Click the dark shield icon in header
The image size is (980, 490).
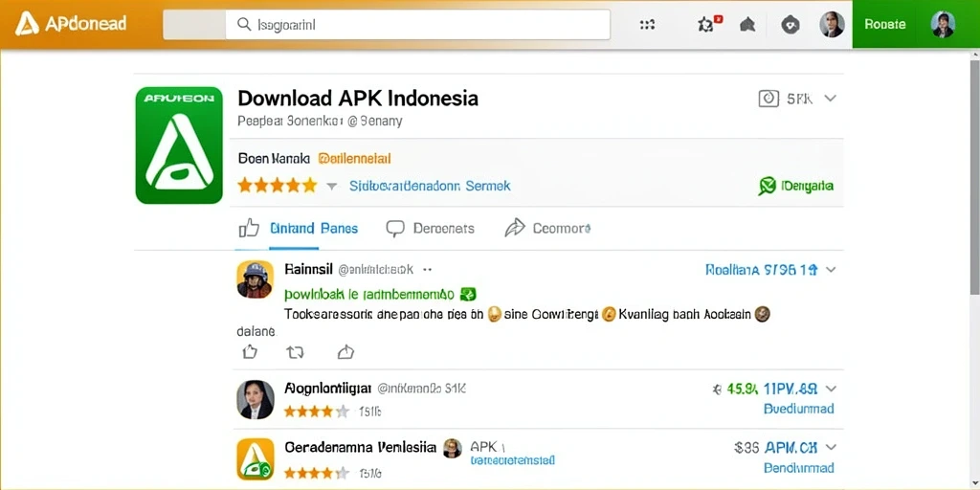tap(791, 25)
